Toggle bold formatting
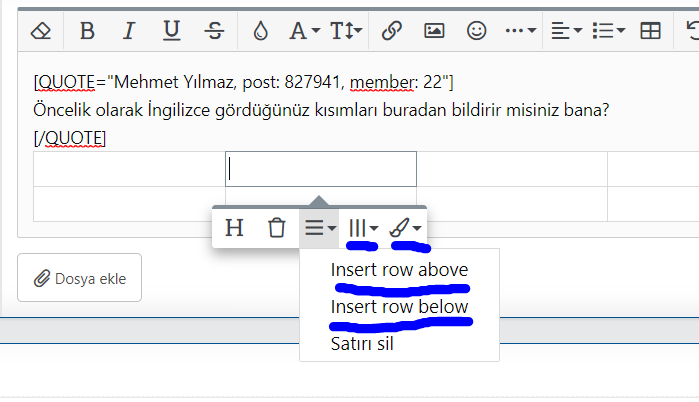Screen dimensions: 699x402 click(87, 31)
